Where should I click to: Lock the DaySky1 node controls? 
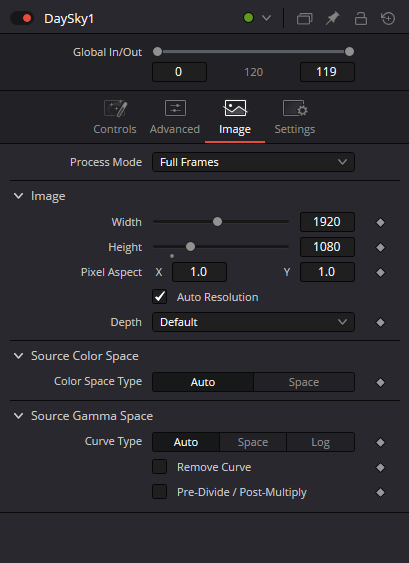(x=361, y=18)
